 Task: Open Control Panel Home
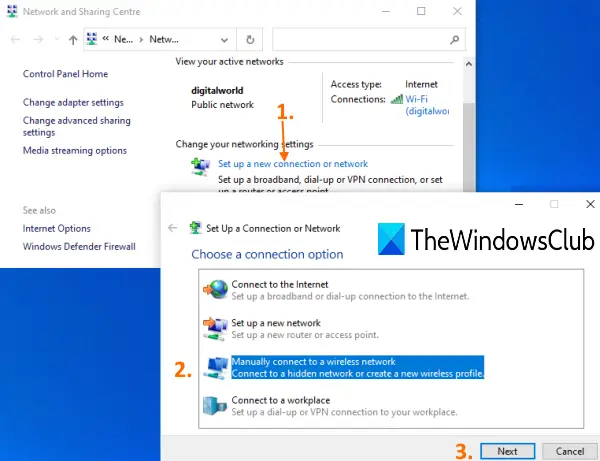[x=65, y=74]
